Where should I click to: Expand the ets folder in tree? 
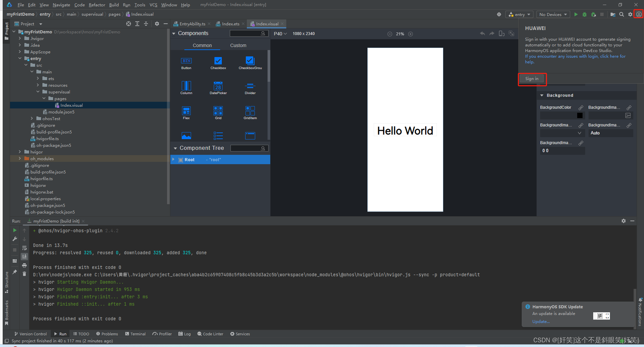(38, 78)
